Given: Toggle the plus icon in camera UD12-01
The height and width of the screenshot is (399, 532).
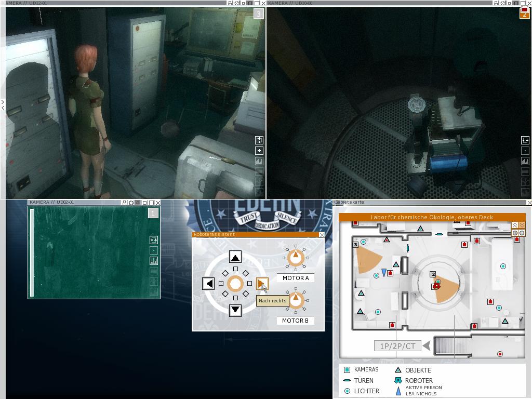Looking at the screenshot, I should point(259,151).
